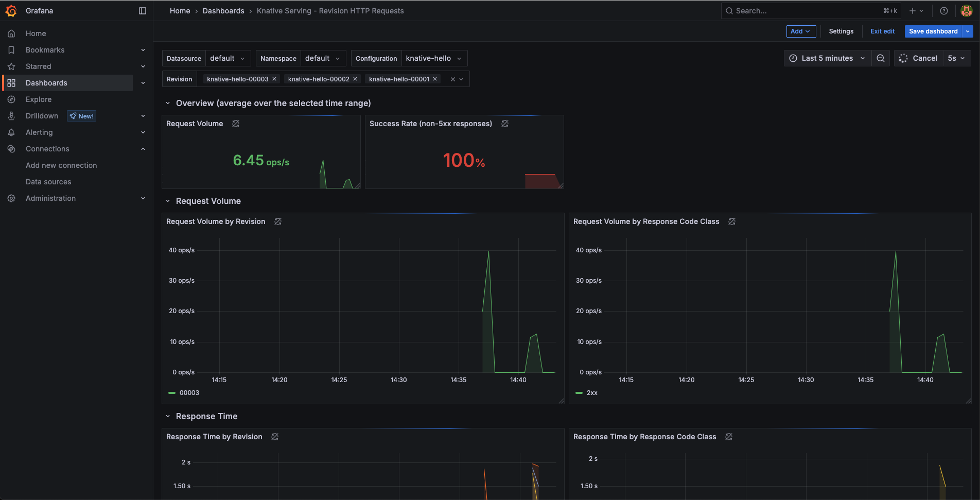Click the icon beside Request Volume title
This screenshot has height=500, width=980.
pos(236,124)
